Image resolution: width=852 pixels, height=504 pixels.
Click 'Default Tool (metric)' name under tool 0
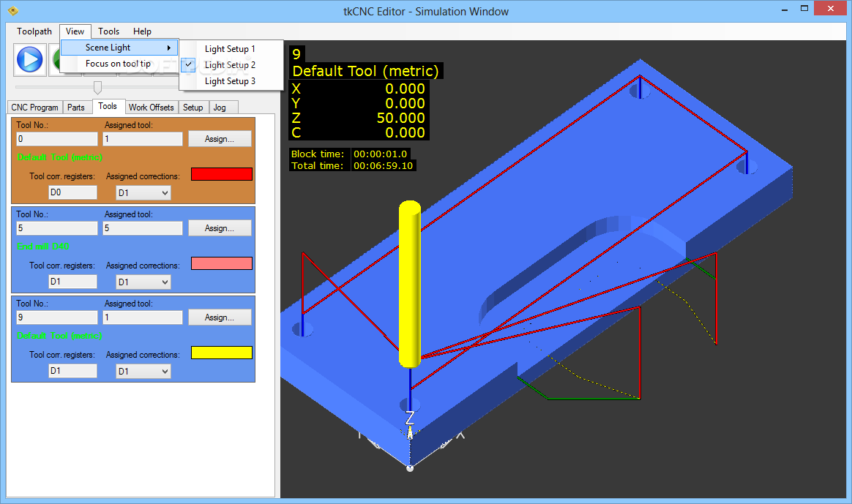point(60,157)
